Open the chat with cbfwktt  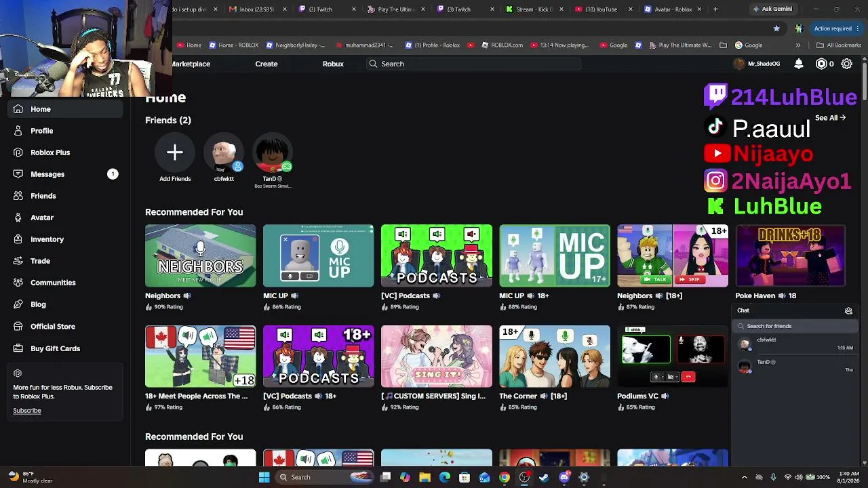point(795,344)
